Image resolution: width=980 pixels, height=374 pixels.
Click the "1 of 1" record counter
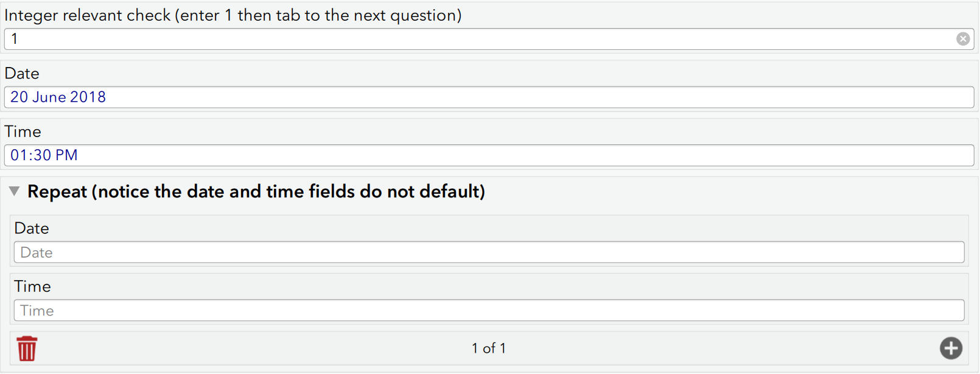click(x=489, y=348)
